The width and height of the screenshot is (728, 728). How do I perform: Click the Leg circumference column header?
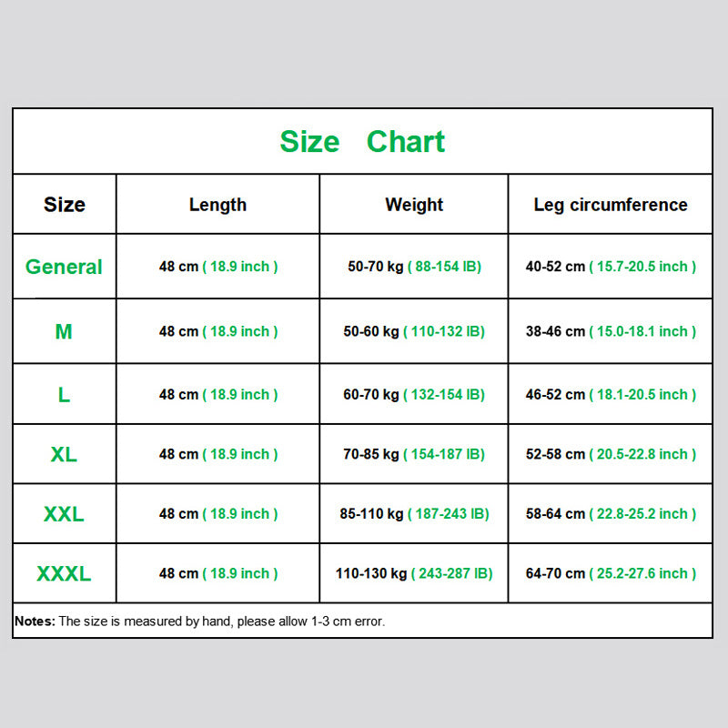(x=611, y=205)
